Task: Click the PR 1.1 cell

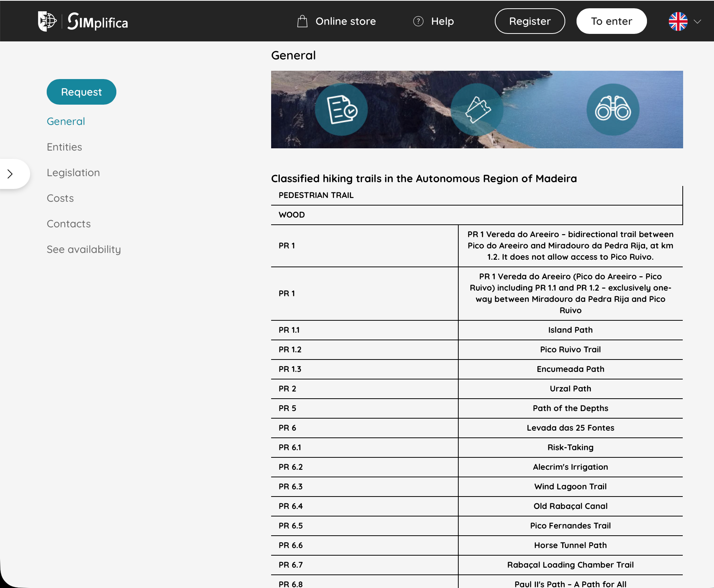Action: (365, 330)
